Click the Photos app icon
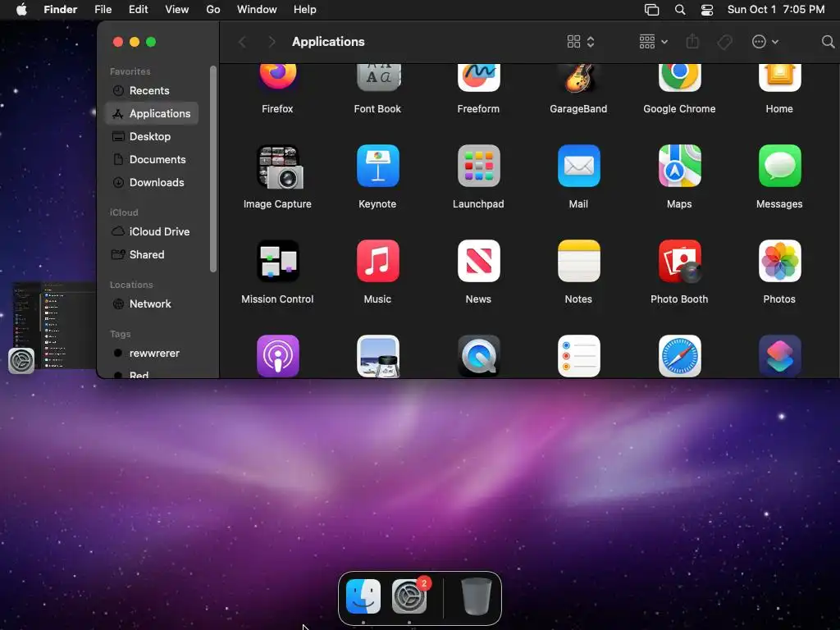The height and width of the screenshot is (630, 840). pyautogui.click(x=779, y=261)
